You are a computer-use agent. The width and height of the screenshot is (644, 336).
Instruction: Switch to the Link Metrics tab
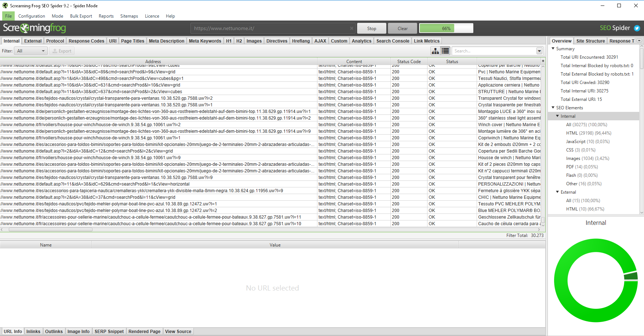pyautogui.click(x=426, y=41)
